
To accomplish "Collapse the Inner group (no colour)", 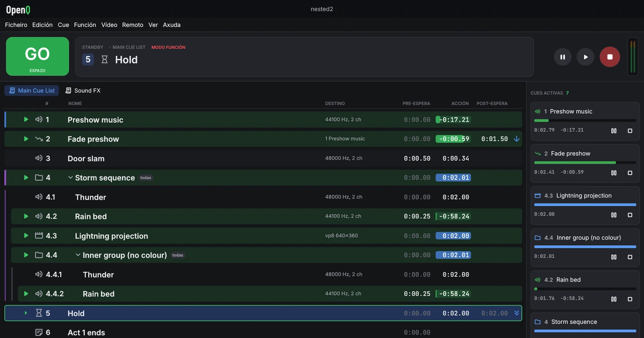I will click(78, 255).
